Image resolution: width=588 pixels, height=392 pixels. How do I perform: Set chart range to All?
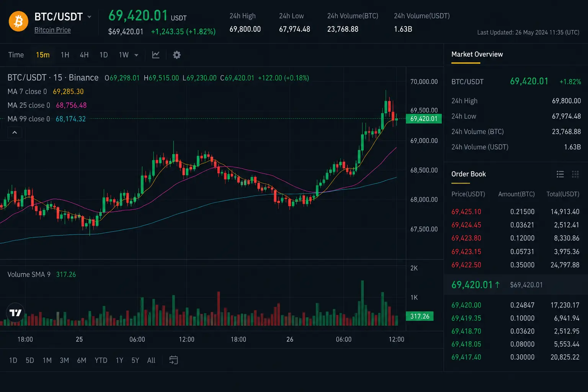pyautogui.click(x=151, y=360)
